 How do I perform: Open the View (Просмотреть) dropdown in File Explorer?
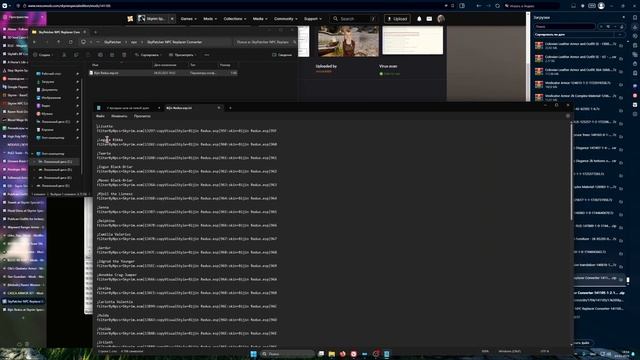(x=182, y=55)
